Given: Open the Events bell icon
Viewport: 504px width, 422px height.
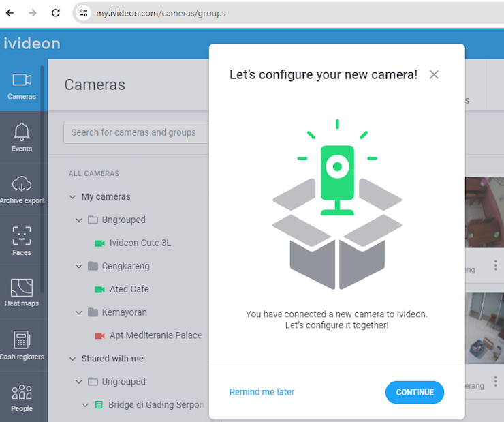Looking at the screenshot, I should coord(22,132).
